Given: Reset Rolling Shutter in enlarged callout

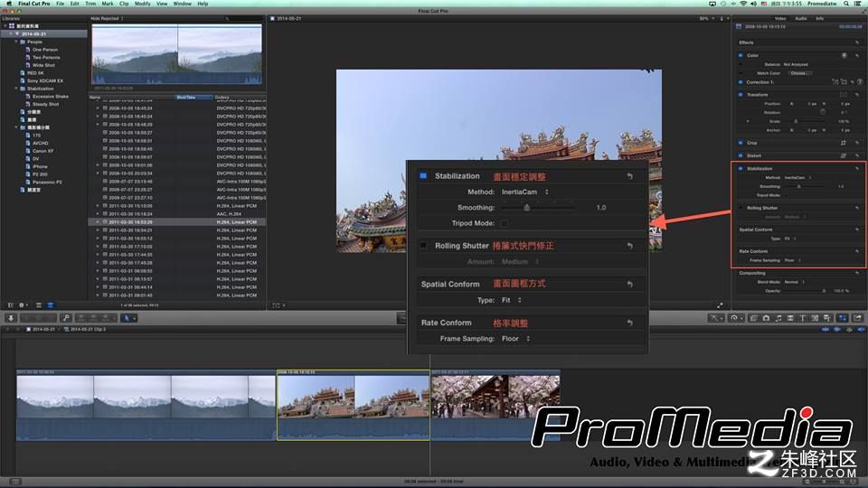Looking at the screenshot, I should 630,246.
